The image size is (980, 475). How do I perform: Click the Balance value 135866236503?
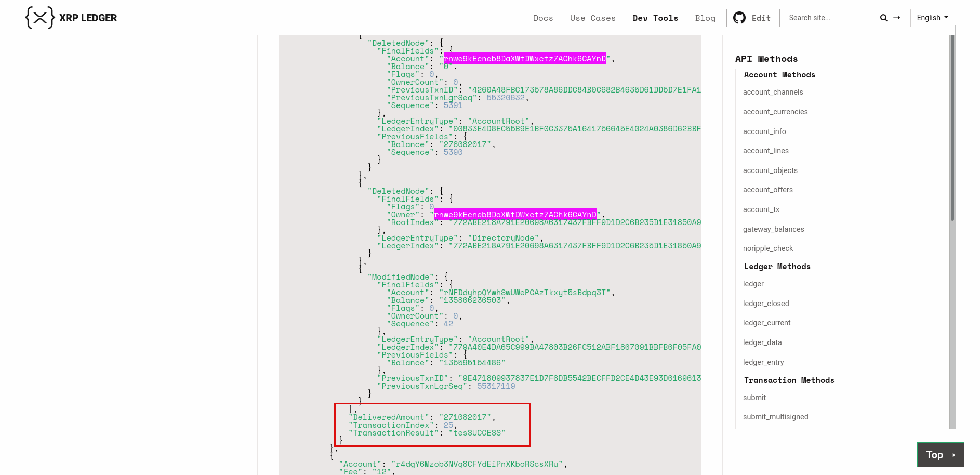(472, 300)
